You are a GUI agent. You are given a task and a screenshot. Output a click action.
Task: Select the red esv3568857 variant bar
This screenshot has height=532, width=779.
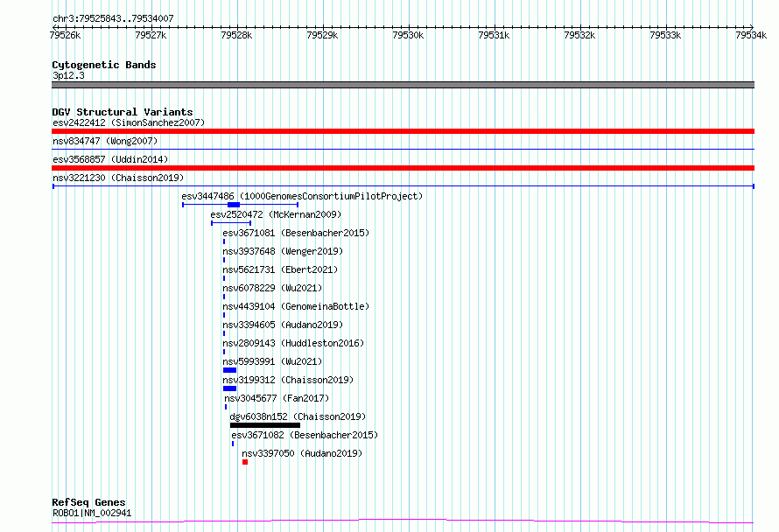(x=403, y=168)
